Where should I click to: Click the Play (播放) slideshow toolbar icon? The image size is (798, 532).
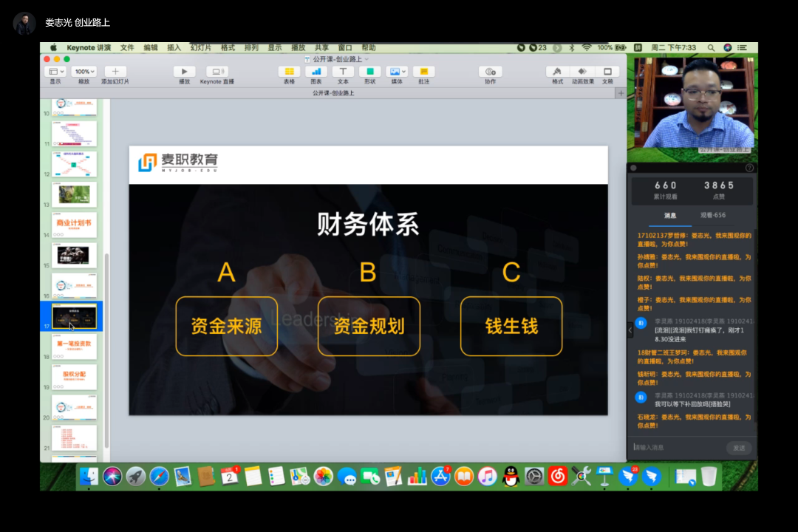click(184, 72)
